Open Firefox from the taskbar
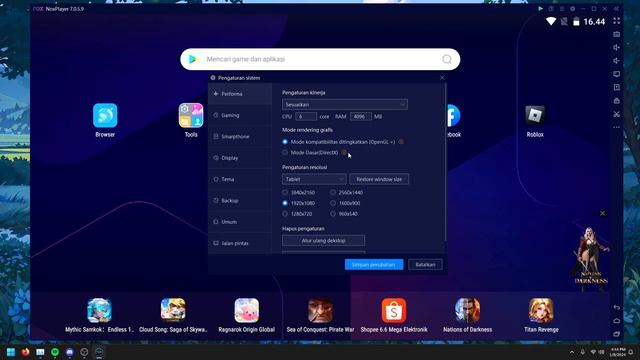The width and height of the screenshot is (640, 360). tap(25, 352)
